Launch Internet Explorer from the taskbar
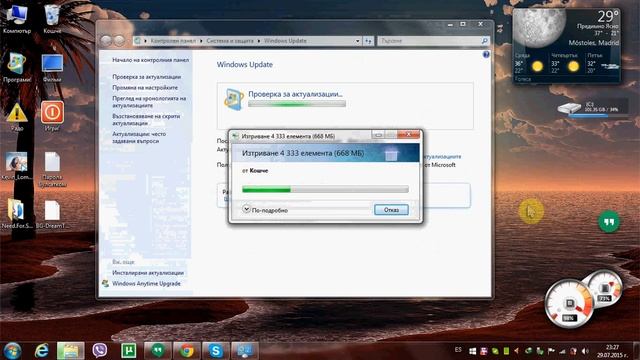 point(42,351)
